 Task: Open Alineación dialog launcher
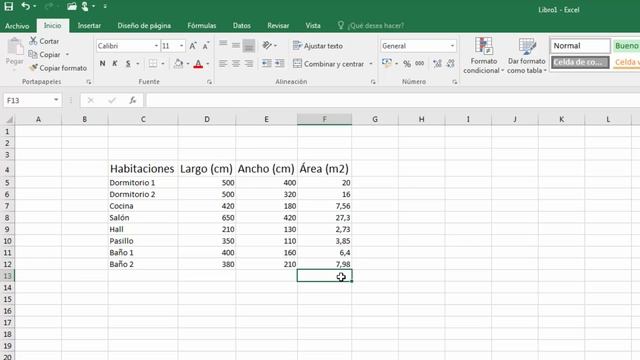[373, 82]
